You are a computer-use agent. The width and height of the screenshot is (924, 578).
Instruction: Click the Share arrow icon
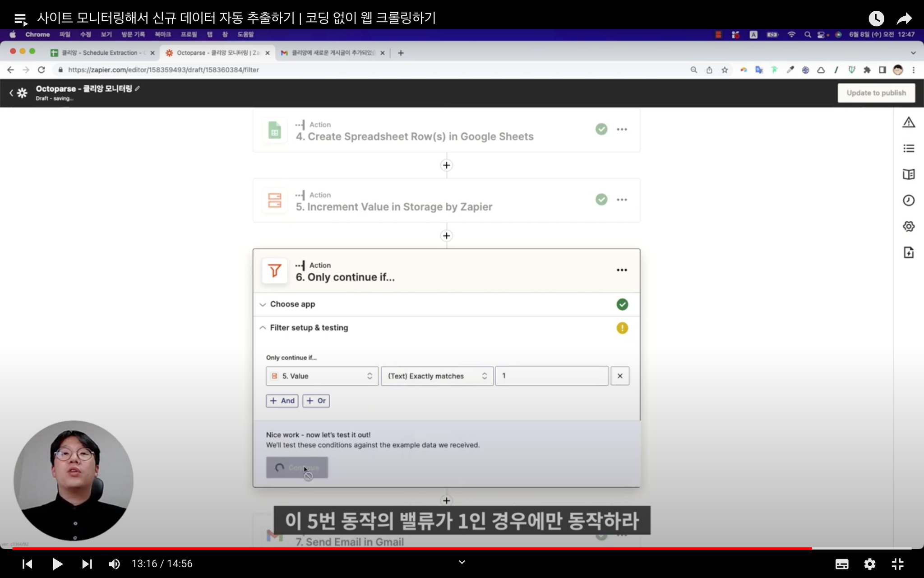(904, 19)
